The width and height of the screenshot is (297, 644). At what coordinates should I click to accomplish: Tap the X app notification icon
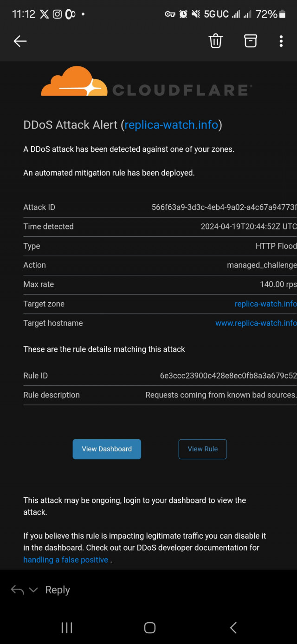tap(44, 14)
